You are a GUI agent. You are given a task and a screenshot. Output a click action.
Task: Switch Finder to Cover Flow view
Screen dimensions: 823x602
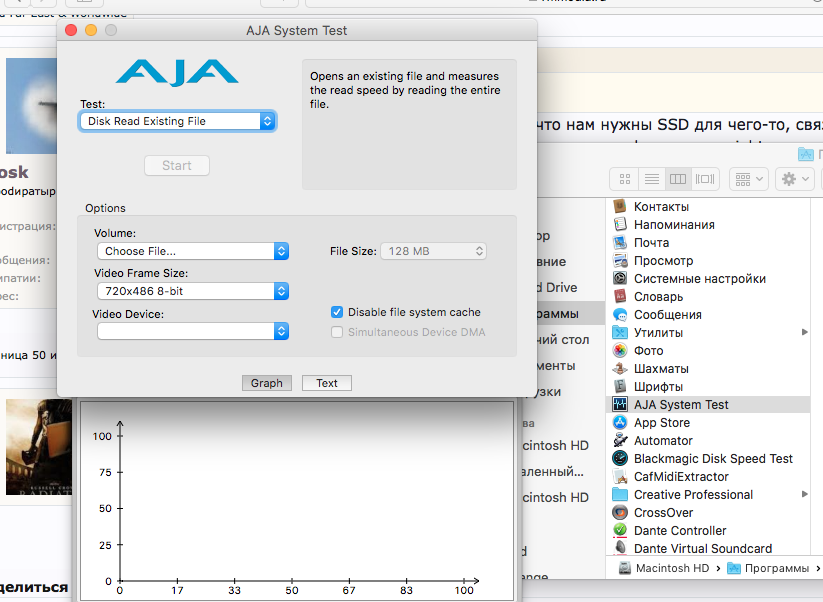tap(705, 179)
